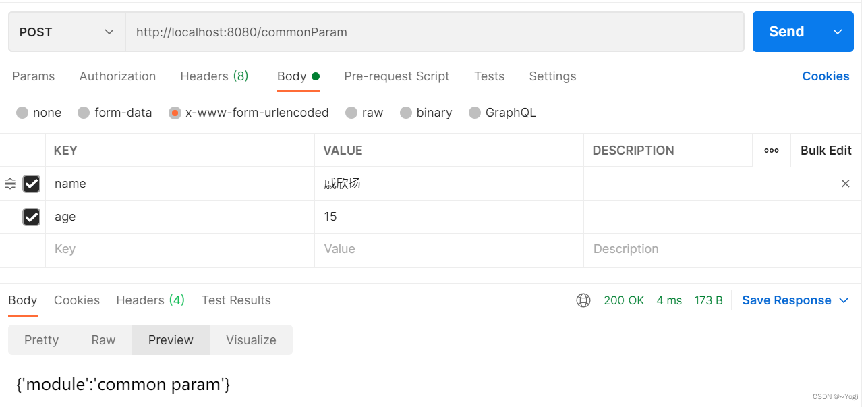Click the Bulk Edit button

[x=826, y=151]
